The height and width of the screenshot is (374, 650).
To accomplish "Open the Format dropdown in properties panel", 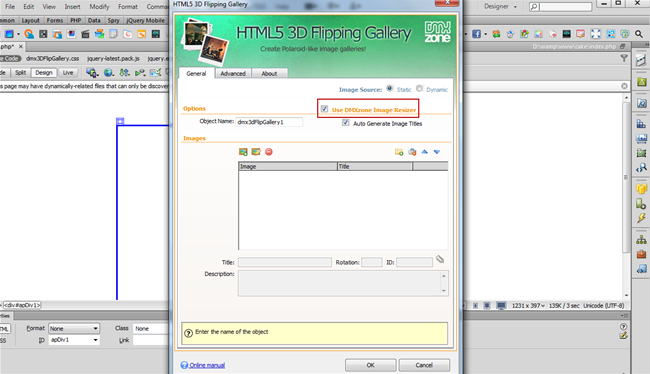I will [74, 328].
